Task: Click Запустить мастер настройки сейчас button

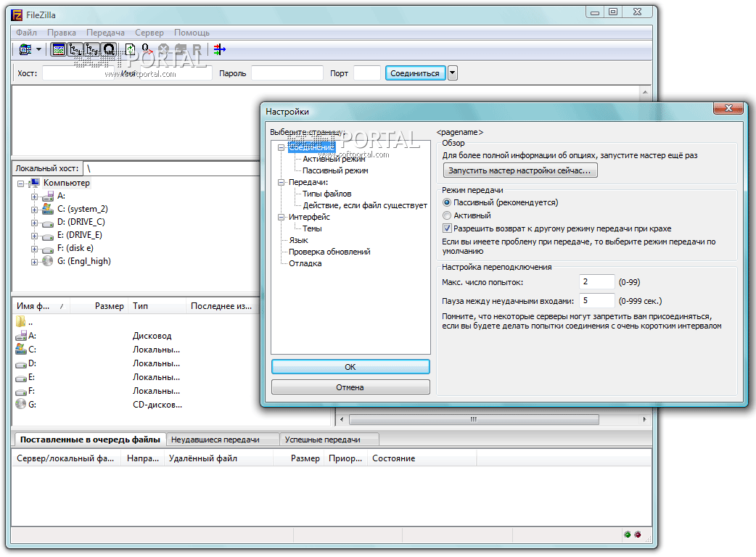Action: tap(519, 170)
